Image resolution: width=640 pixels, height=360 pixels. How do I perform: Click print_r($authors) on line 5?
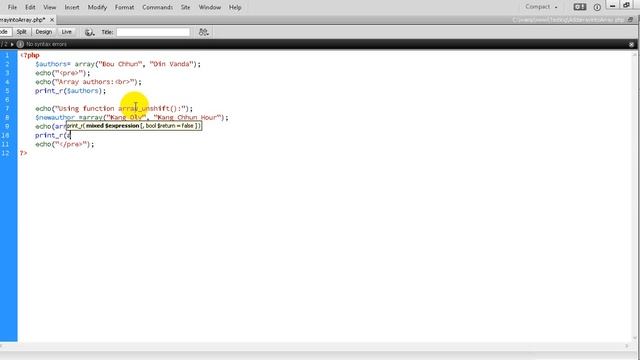pyautogui.click(x=70, y=91)
